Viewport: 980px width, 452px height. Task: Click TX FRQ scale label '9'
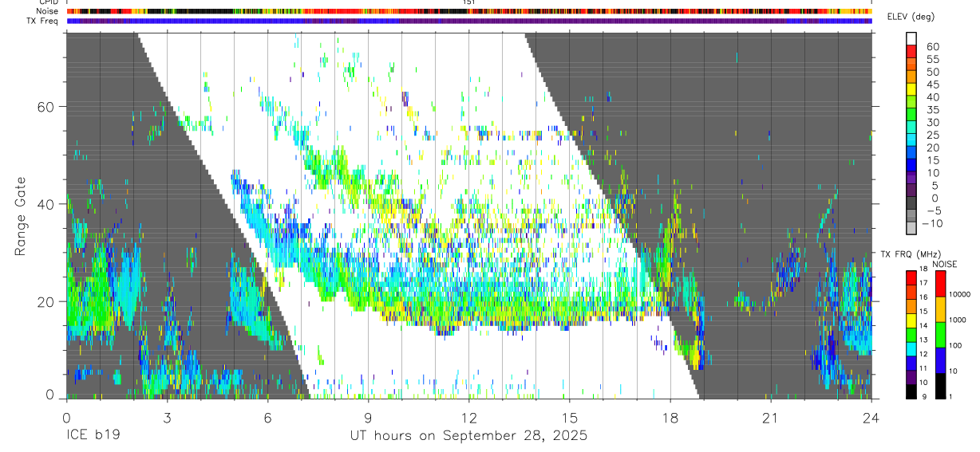pyautogui.click(x=924, y=396)
